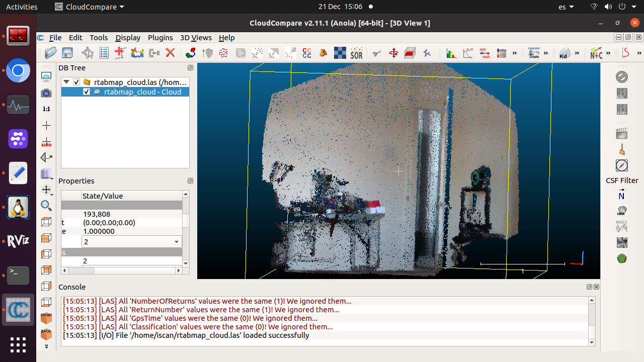This screenshot has width=644, height=362.
Task: Expand the overflow chevron next to Kd icon
Action: (x=577, y=53)
